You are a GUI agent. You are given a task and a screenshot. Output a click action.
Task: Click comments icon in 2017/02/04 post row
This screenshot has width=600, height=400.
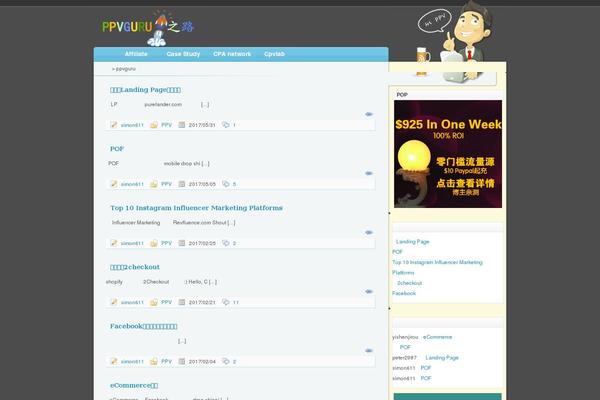point(226,361)
